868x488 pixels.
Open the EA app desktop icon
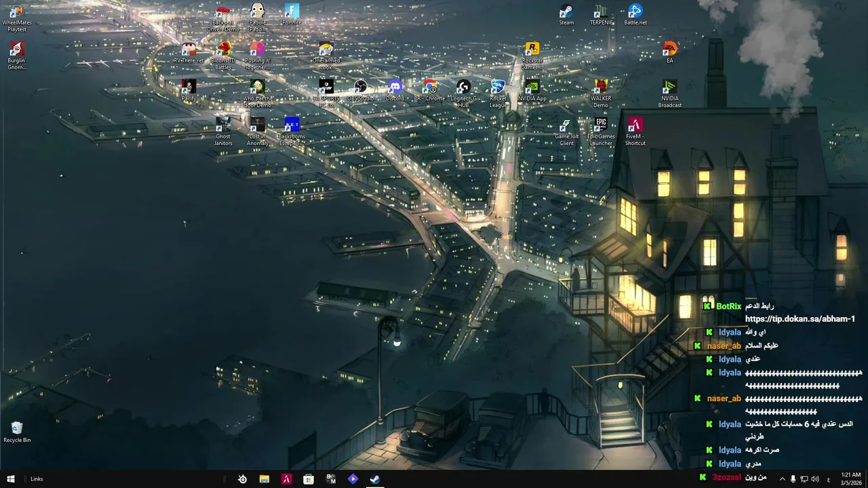(x=670, y=53)
